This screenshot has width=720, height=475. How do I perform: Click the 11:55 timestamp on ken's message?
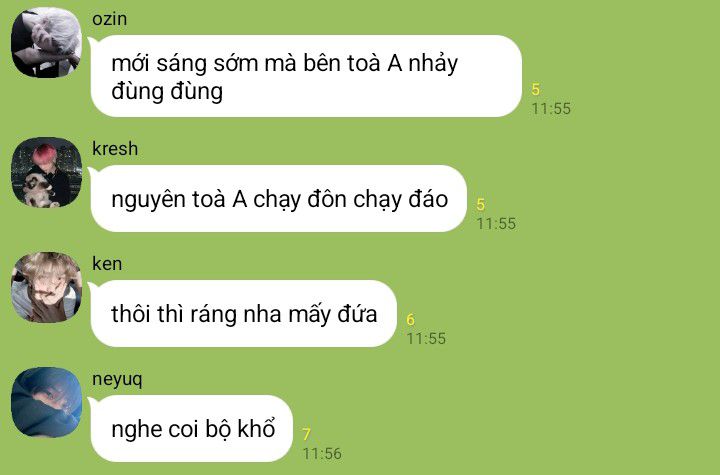pos(426,339)
